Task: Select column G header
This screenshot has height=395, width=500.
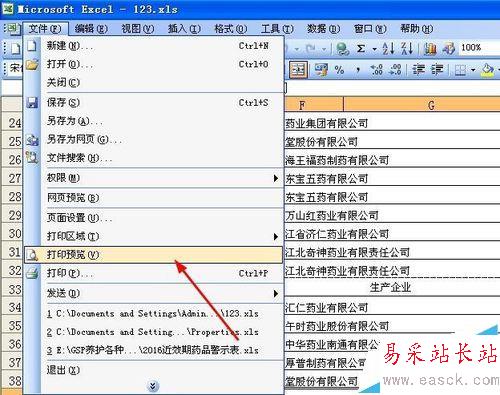Action: click(x=422, y=105)
